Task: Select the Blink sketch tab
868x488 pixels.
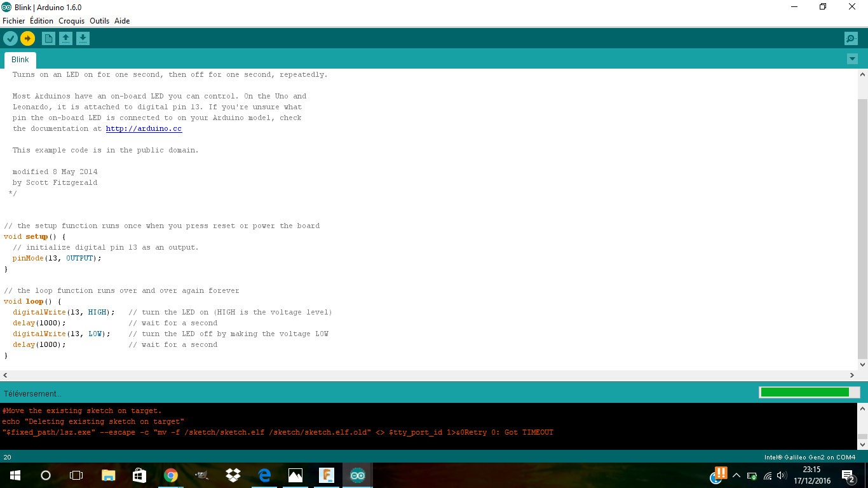Action: pos(20,60)
